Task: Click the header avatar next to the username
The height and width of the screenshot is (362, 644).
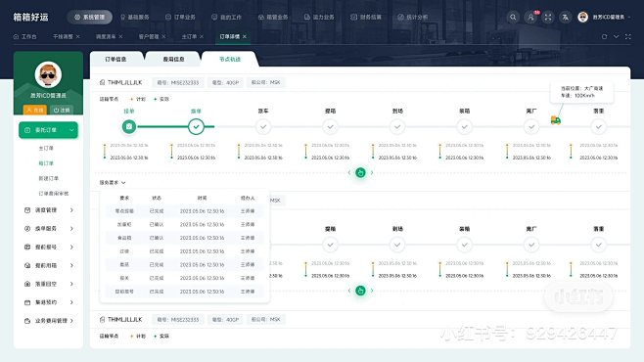Action: coord(582,18)
